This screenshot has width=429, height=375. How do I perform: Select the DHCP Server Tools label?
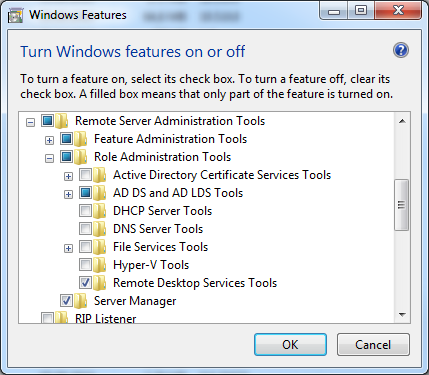pyautogui.click(x=162, y=211)
